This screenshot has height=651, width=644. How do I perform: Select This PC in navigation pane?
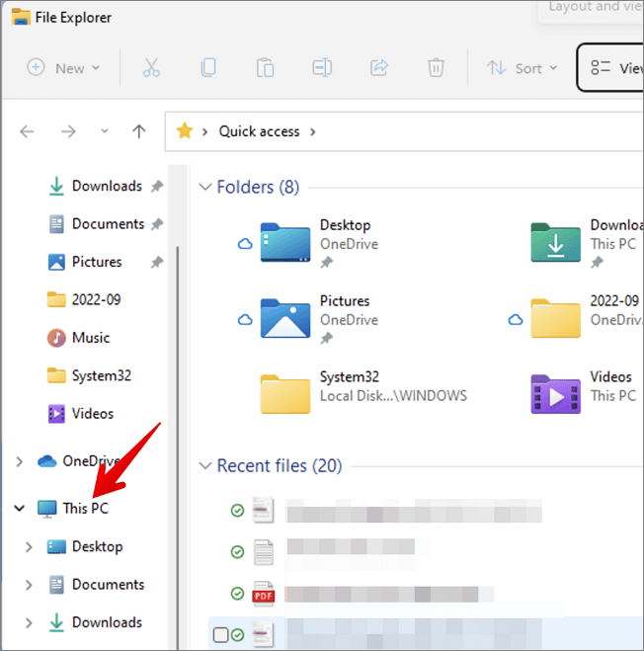85,509
